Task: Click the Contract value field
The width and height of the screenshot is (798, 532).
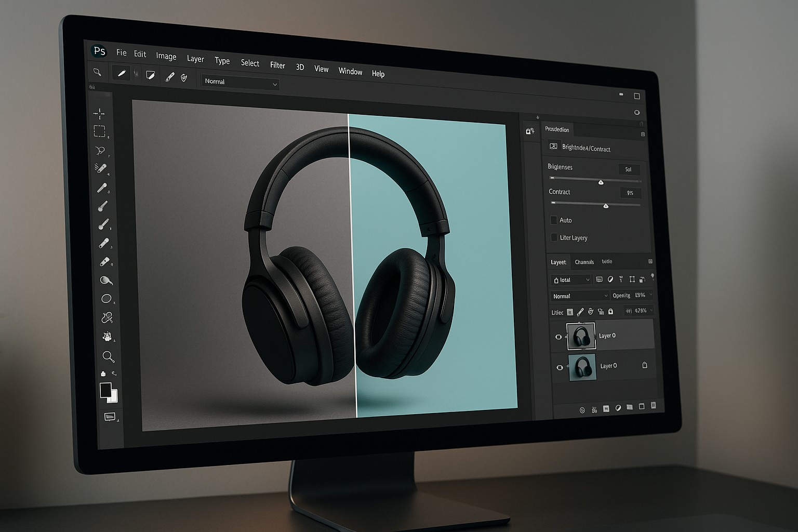Action: point(631,193)
